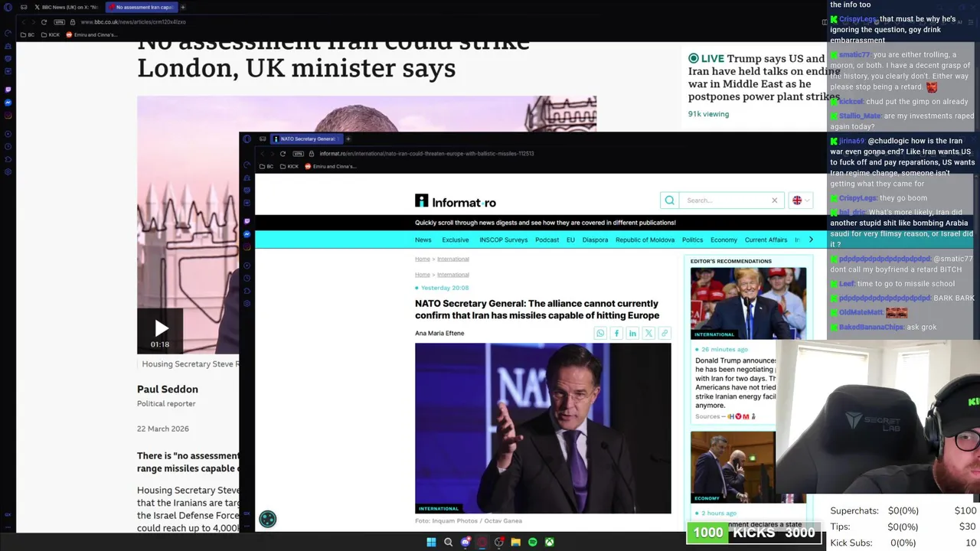This screenshot has height=551, width=980.
Task: Open BC bookmark folder in front browser
Action: click(266, 166)
